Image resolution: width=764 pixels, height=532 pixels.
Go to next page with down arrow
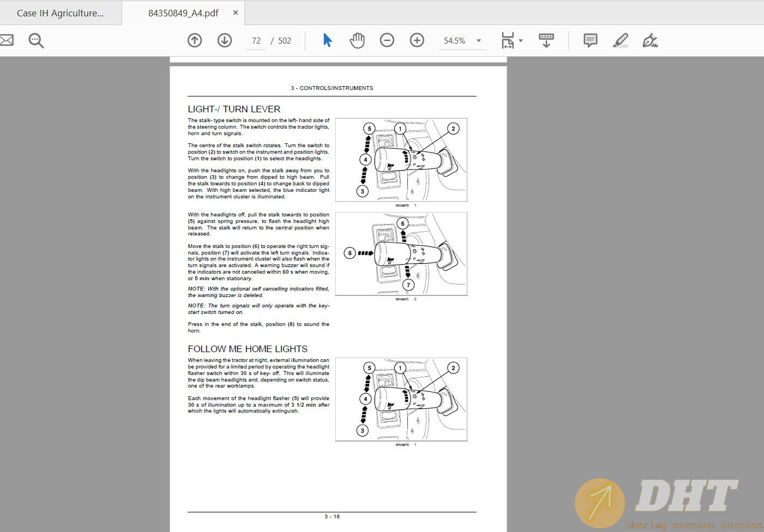click(225, 40)
